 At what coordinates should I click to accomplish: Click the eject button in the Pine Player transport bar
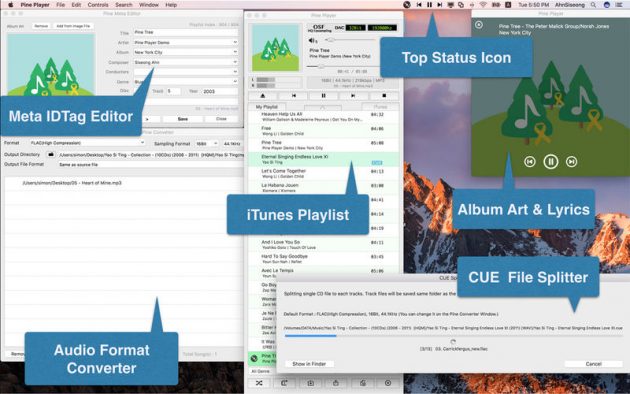point(263,96)
